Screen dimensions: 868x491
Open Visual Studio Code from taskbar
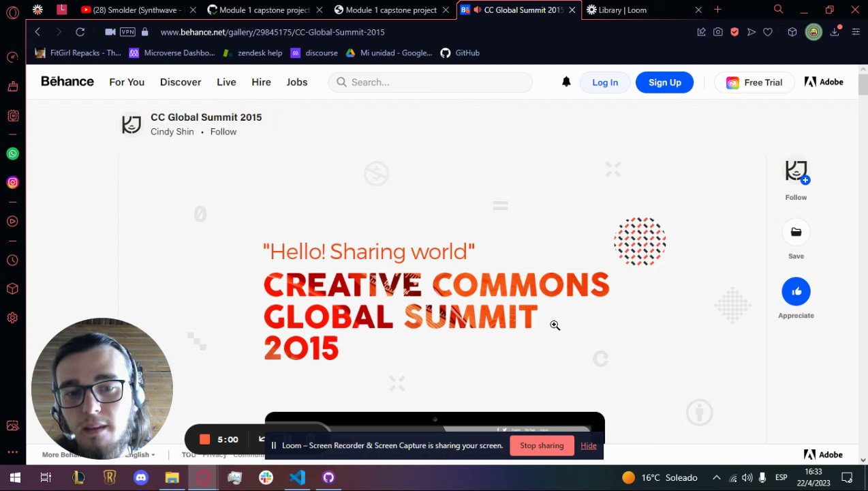[297, 477]
